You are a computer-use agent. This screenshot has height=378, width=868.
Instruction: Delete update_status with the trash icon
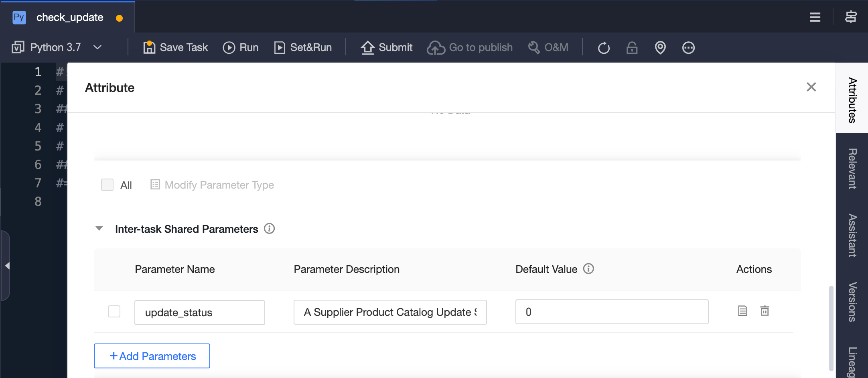765,311
